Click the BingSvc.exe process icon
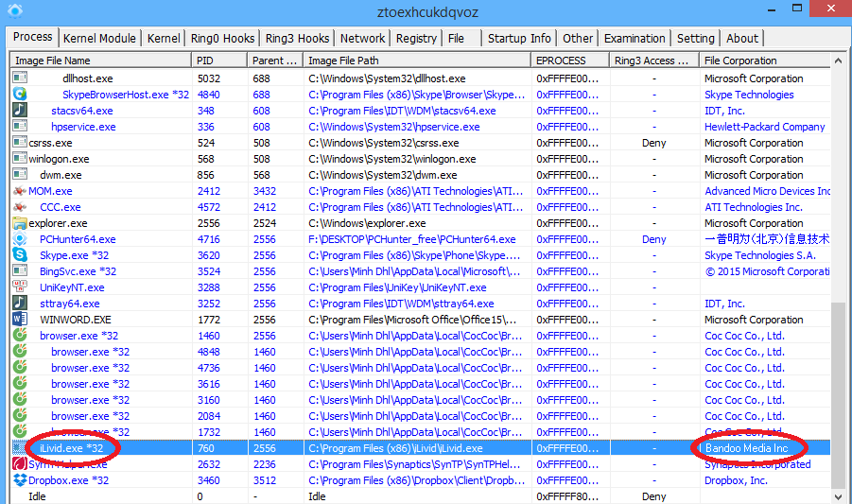The height and width of the screenshot is (504, 852). (x=20, y=271)
